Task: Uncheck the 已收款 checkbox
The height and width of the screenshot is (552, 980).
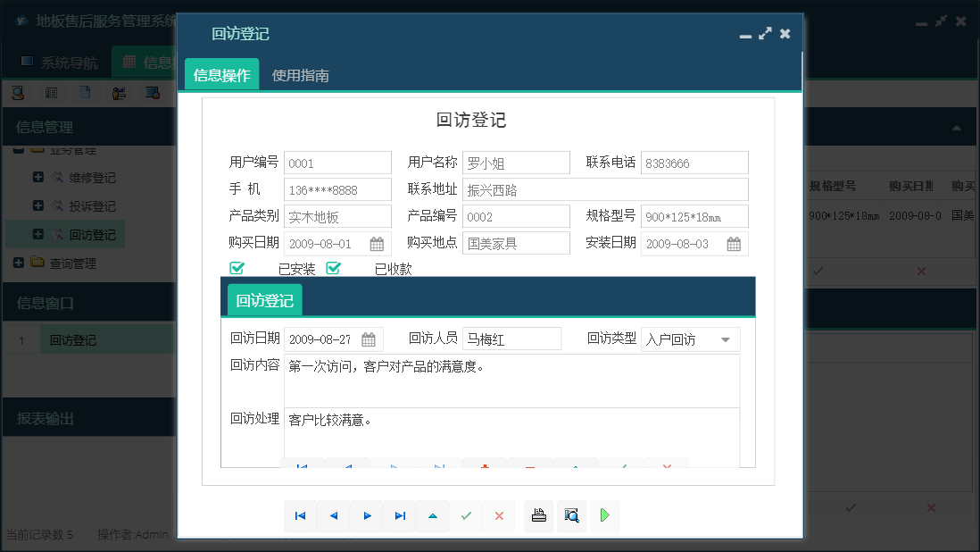Action: 334,267
